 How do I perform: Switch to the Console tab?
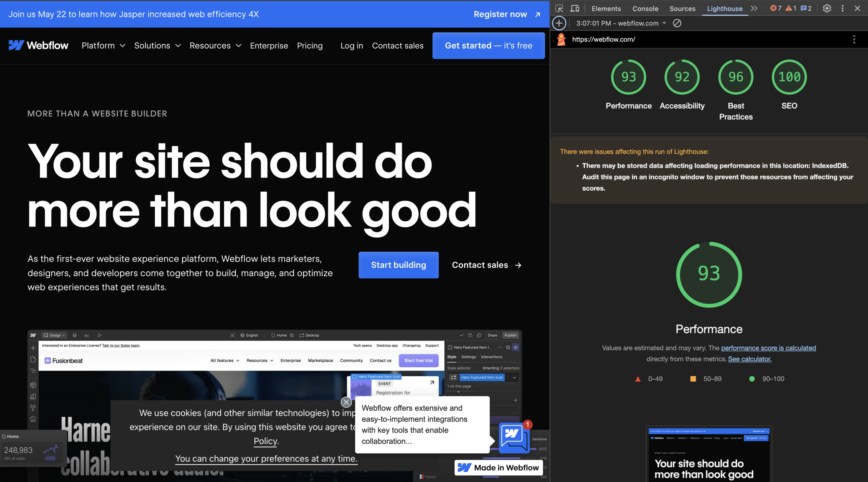pyautogui.click(x=645, y=9)
